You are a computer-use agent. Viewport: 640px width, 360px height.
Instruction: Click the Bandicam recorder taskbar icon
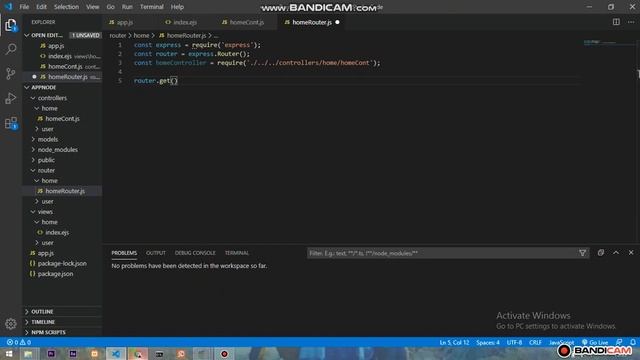point(224,353)
